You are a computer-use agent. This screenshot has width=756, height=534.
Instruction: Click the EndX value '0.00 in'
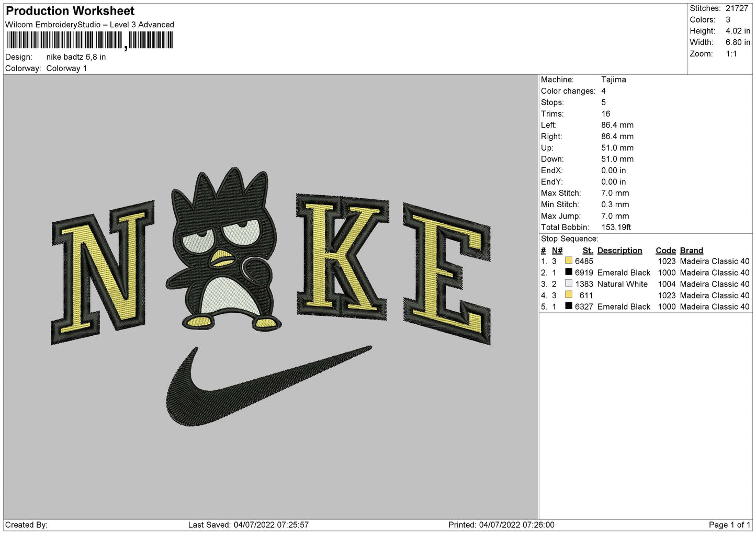tap(613, 171)
